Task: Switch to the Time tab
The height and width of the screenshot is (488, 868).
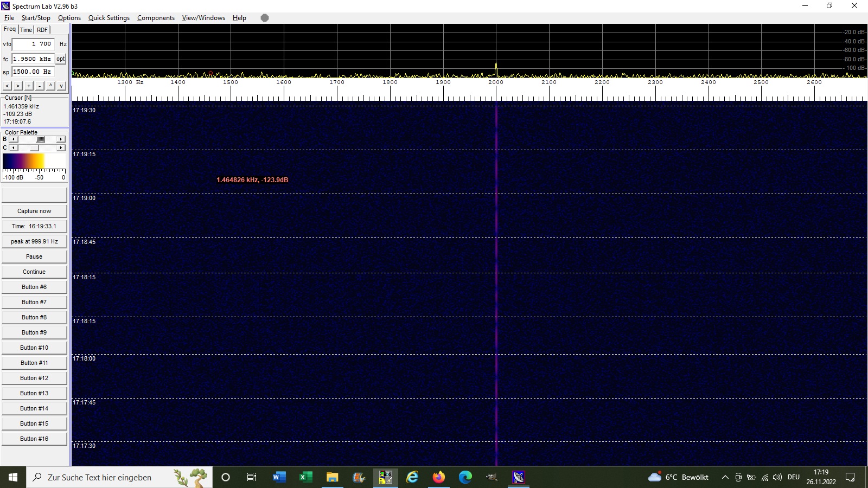Action: pyautogui.click(x=26, y=30)
